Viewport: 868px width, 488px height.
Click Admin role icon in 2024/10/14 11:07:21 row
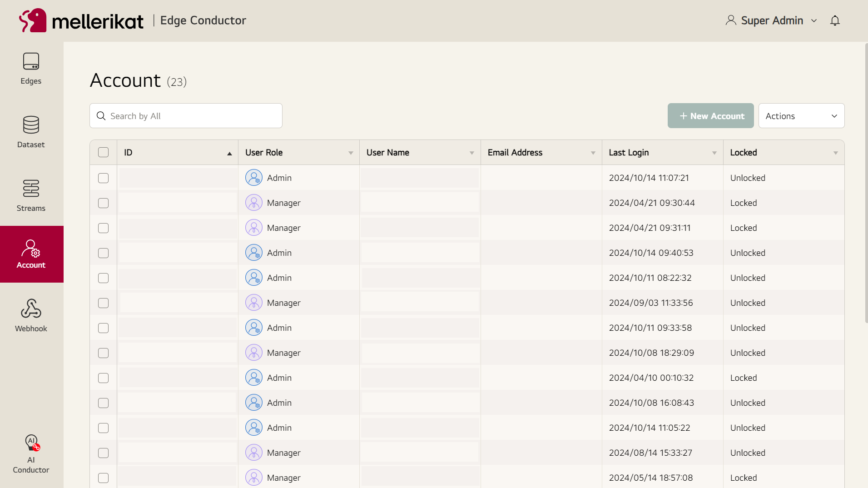pos(254,178)
